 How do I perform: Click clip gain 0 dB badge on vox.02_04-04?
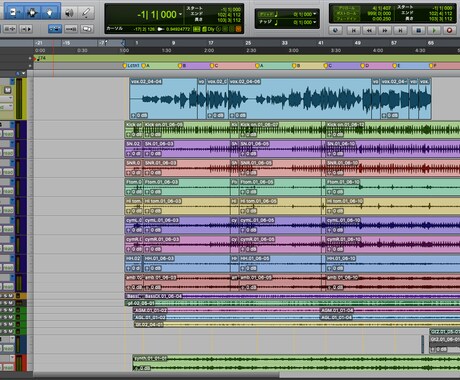click(x=139, y=115)
